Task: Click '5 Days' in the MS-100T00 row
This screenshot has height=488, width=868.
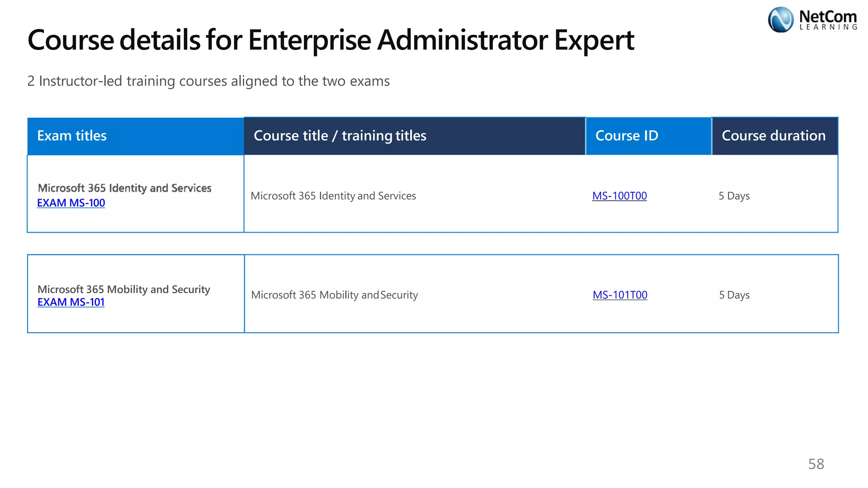Action: [734, 196]
